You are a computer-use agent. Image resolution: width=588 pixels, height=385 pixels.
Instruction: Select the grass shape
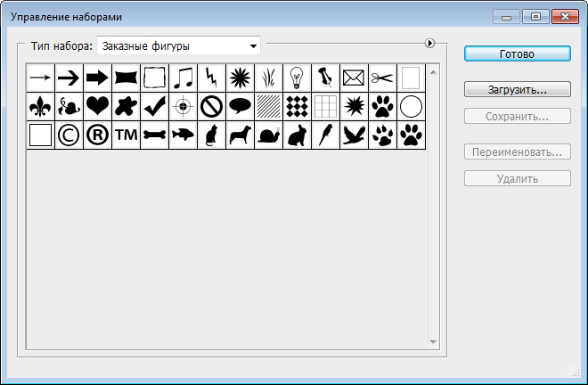(268, 78)
